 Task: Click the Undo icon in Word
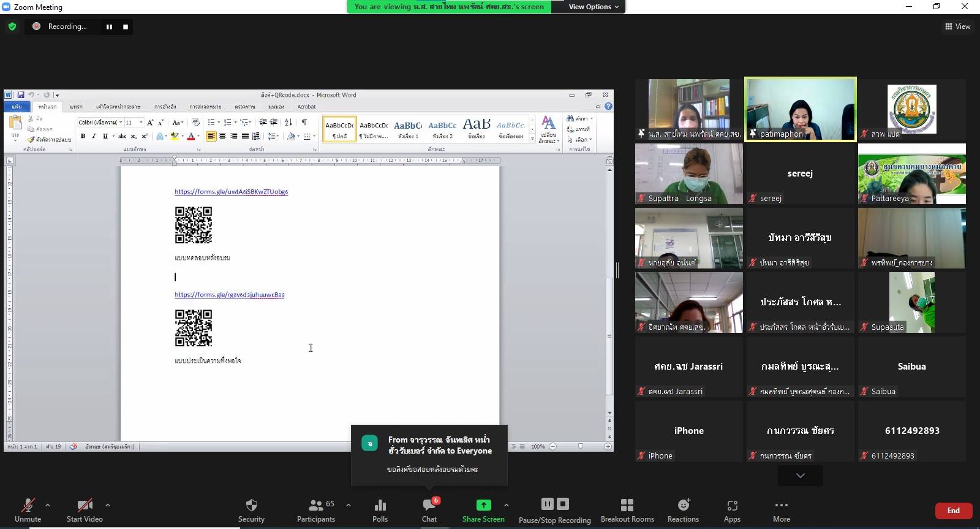[31, 95]
